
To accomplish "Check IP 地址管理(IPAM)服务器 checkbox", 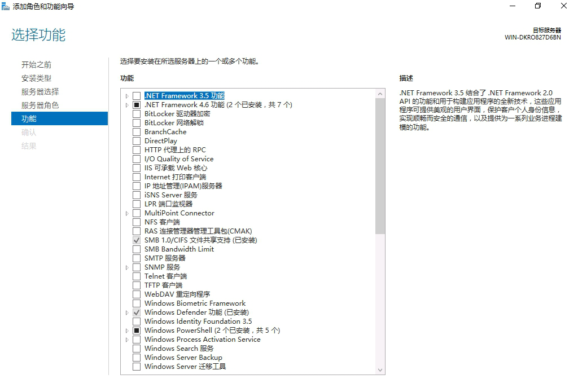I will pyautogui.click(x=137, y=186).
